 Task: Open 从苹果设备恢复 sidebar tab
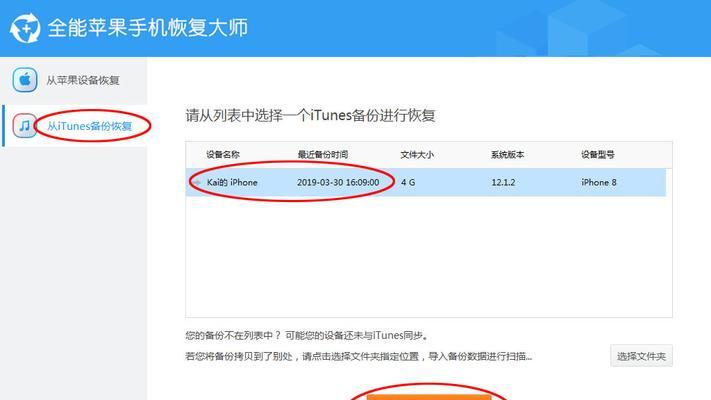pyautogui.click(x=74, y=80)
